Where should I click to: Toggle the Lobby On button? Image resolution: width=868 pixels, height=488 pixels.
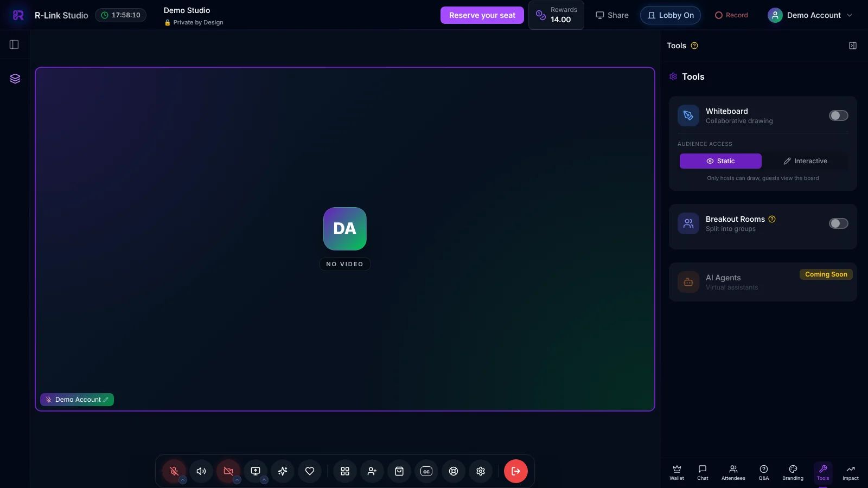click(671, 15)
